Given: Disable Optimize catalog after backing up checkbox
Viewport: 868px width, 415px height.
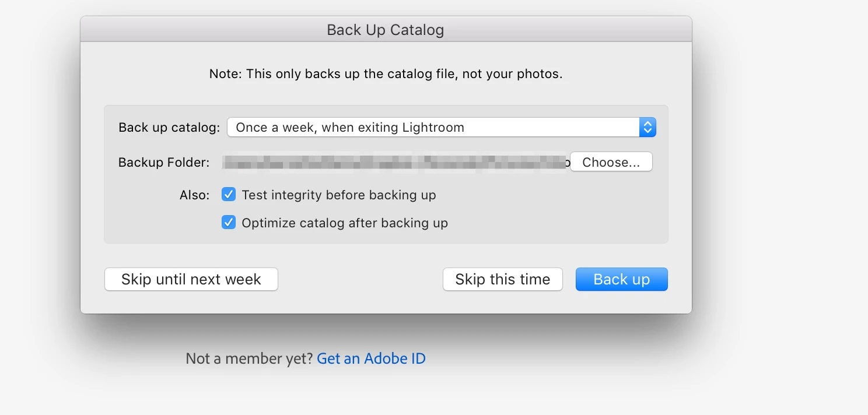Looking at the screenshot, I should pos(229,223).
